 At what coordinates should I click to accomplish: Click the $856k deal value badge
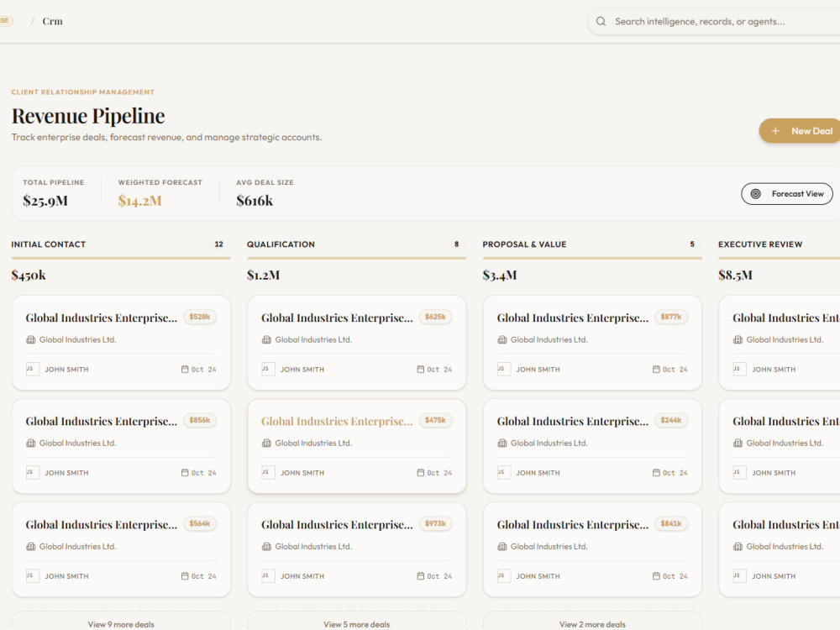(x=200, y=421)
